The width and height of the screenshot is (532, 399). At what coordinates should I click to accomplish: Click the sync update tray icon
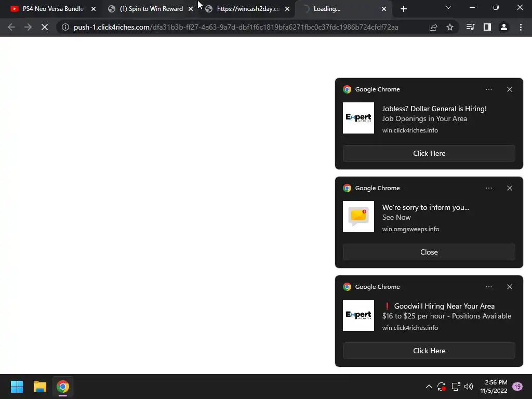tap(442, 387)
